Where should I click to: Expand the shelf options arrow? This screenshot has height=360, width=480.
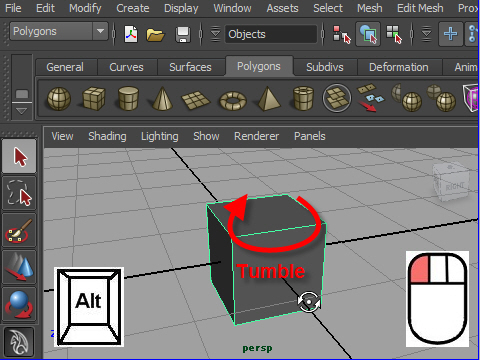[x=22, y=111]
